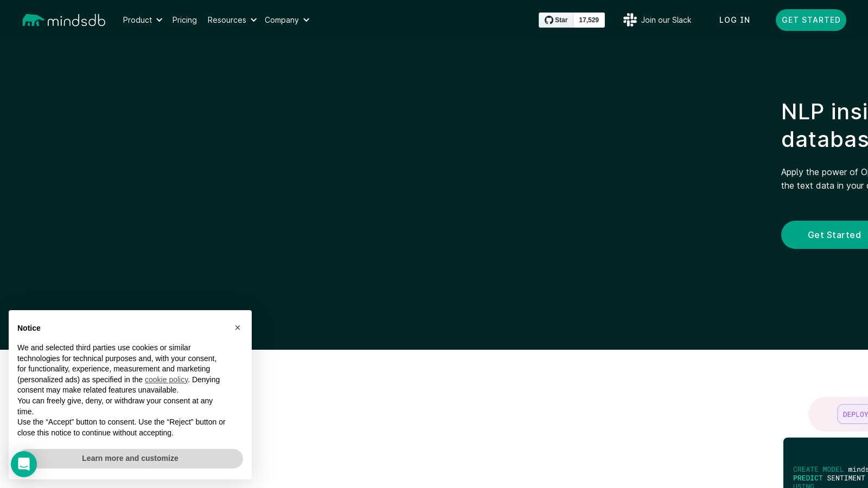Click the Join our Slack text
868x488 pixels.
click(x=666, y=20)
